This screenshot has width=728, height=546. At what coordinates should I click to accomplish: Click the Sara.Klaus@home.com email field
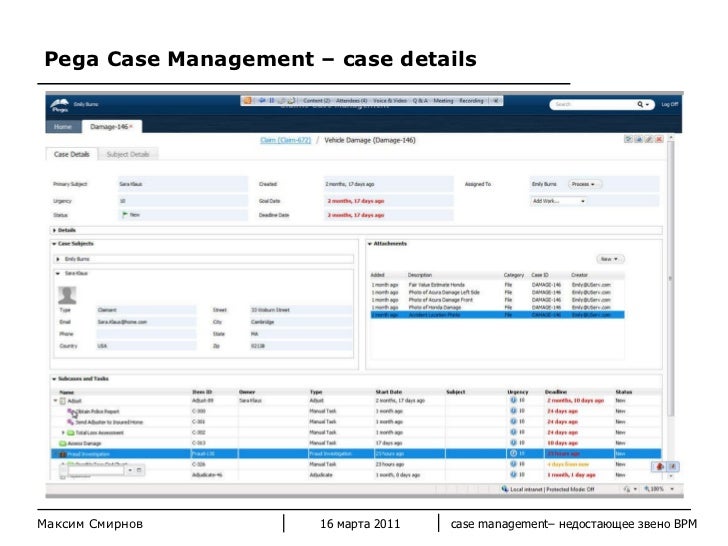pyautogui.click(x=146, y=322)
